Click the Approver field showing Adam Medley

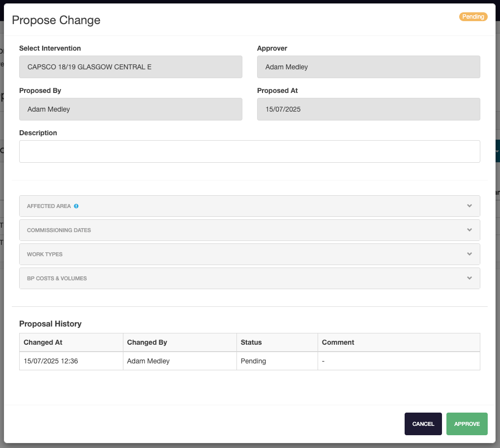tap(368, 67)
